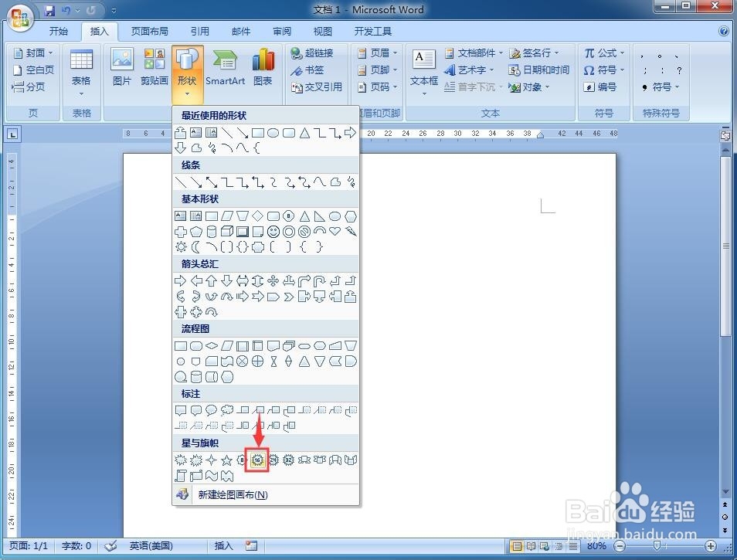Switch to Print Layout view
The width and height of the screenshot is (737, 560).
tap(517, 546)
